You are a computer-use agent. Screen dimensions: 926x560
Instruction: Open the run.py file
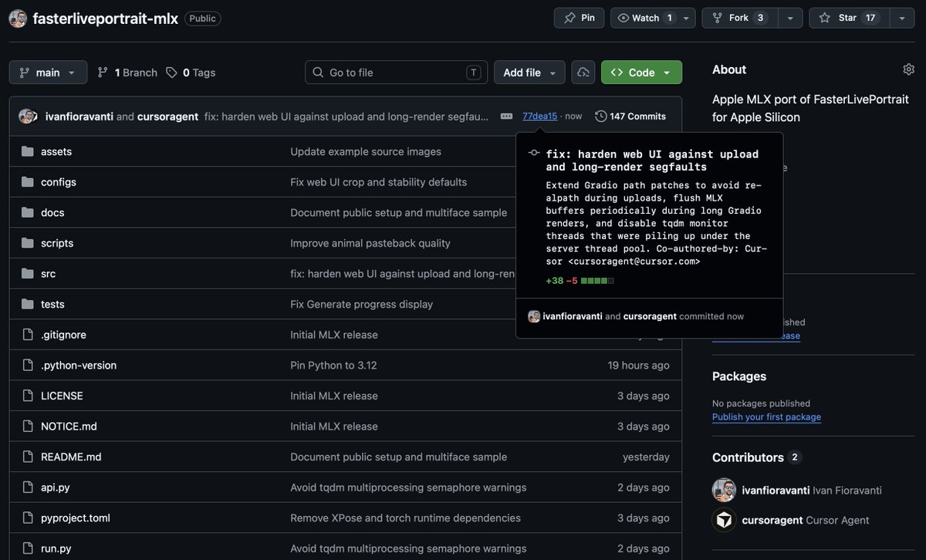(56, 548)
